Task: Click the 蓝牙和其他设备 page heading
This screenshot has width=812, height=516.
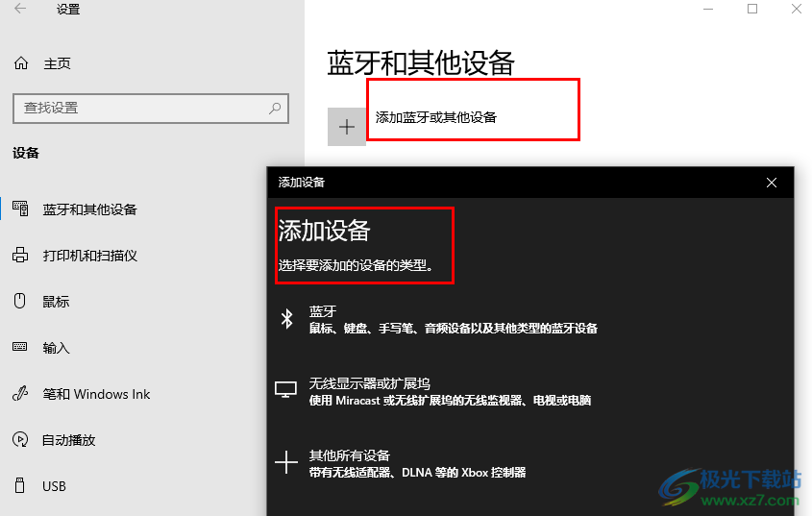Action: click(x=421, y=63)
